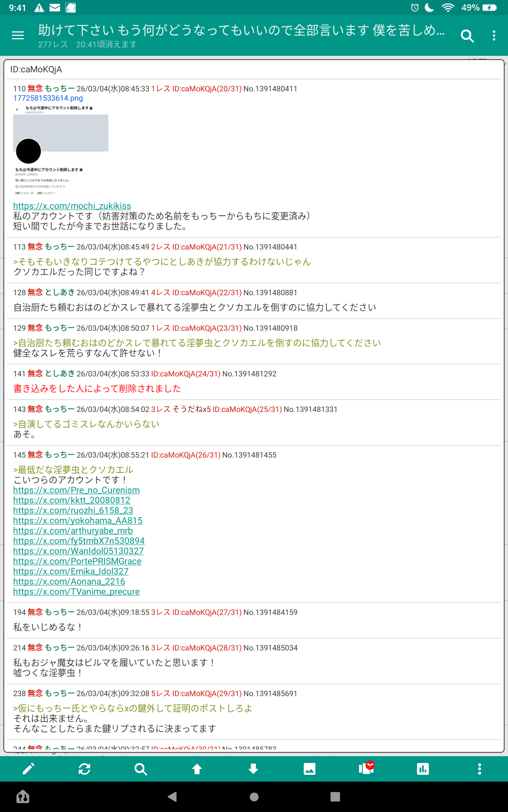Image resolution: width=508 pixels, height=812 pixels.
Task: Tap the 5レス reply count on post 238
Action: click(160, 694)
